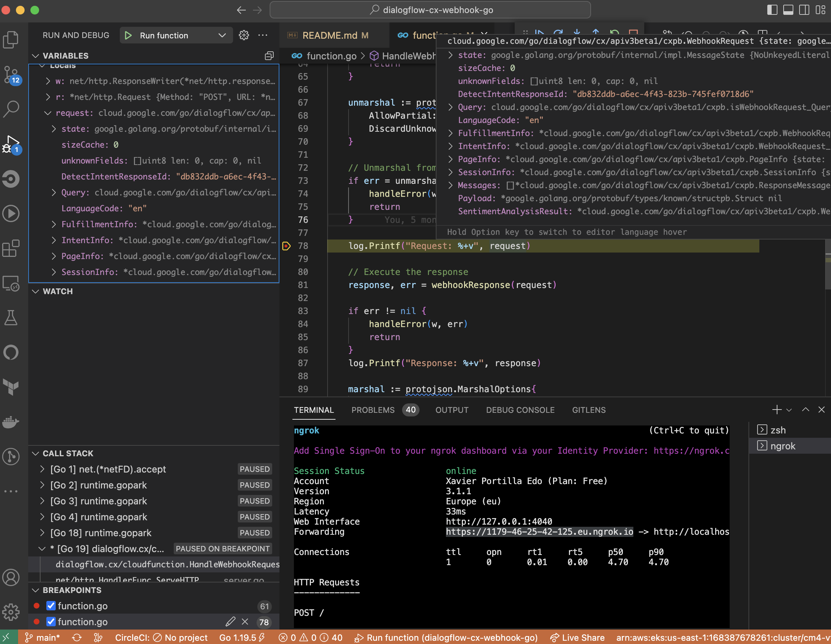
Task: Open the Docker view icon
Action: tap(10, 421)
